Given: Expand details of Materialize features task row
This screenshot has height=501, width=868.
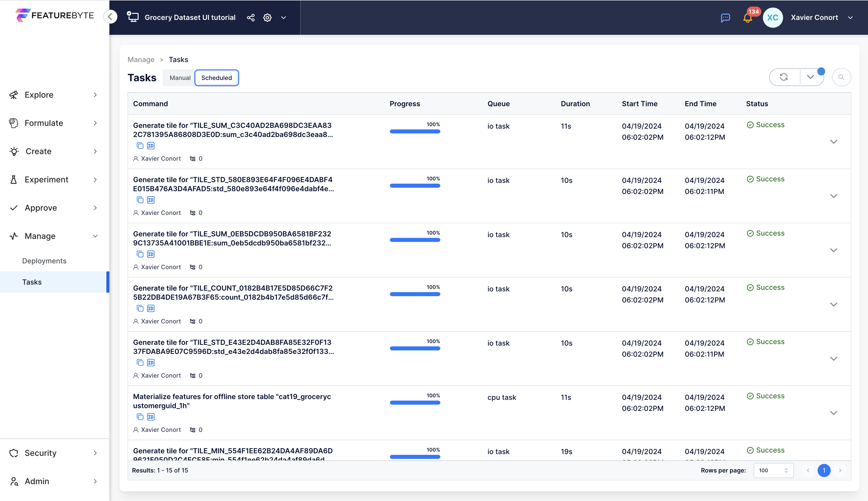Looking at the screenshot, I should click(833, 413).
